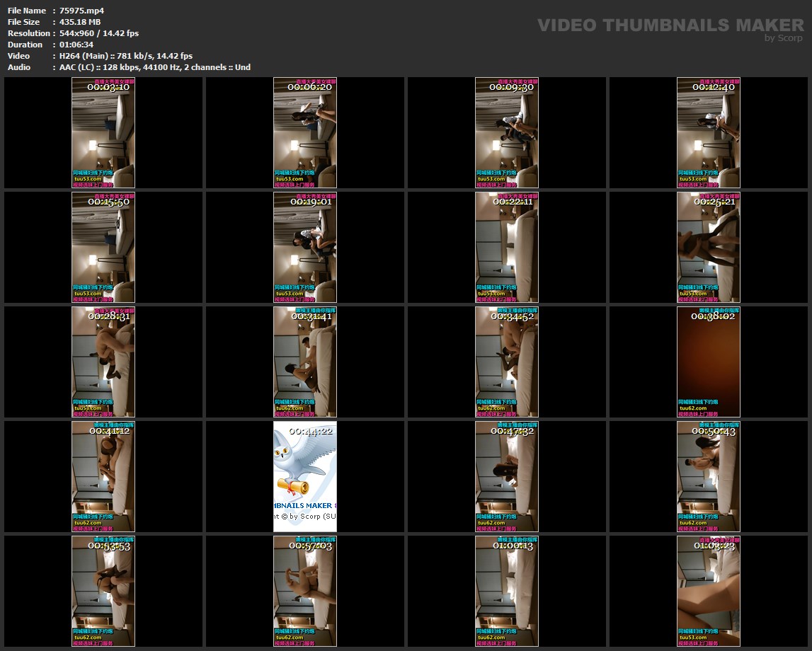Select the dark frame at 00:38:02

pos(709,362)
